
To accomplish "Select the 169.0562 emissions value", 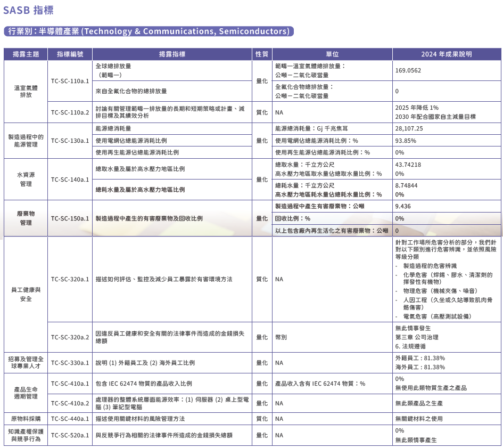I will coord(408,70).
